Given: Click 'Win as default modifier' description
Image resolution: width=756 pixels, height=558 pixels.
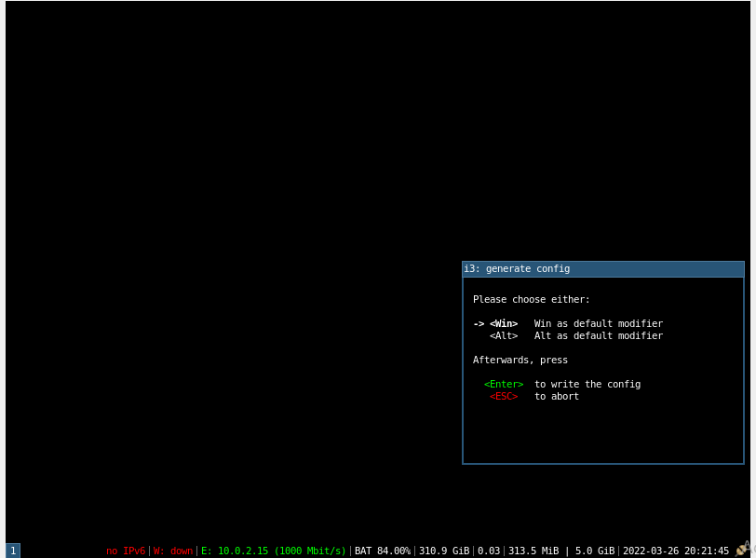Looking at the screenshot, I should 598,323.
